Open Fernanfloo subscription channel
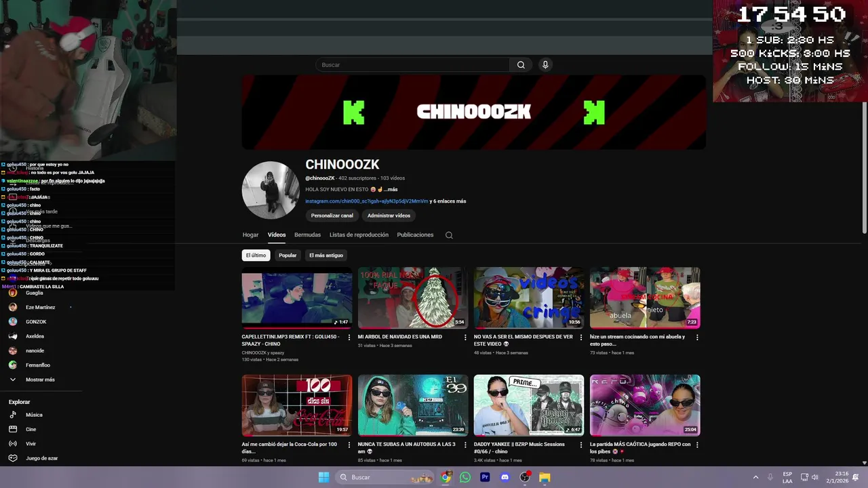This screenshot has height=488, width=868. 38,365
